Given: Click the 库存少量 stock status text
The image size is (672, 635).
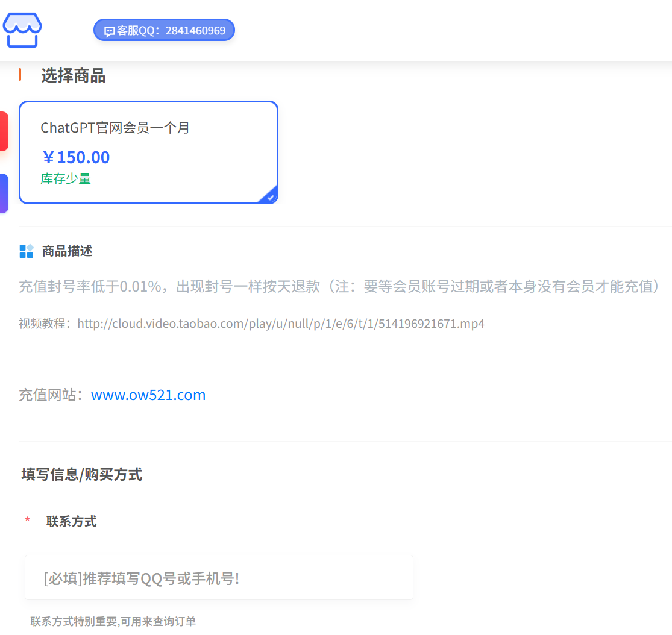Looking at the screenshot, I should click(66, 179).
